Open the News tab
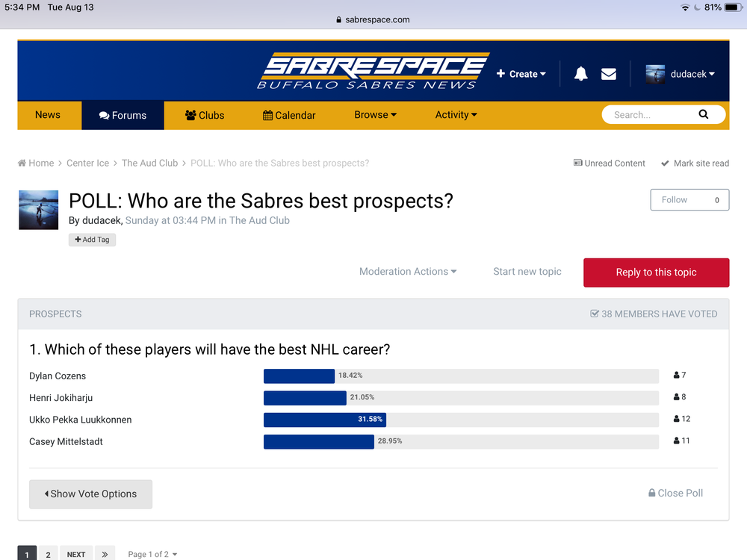Viewport: 747px width, 560px height. [x=48, y=115]
